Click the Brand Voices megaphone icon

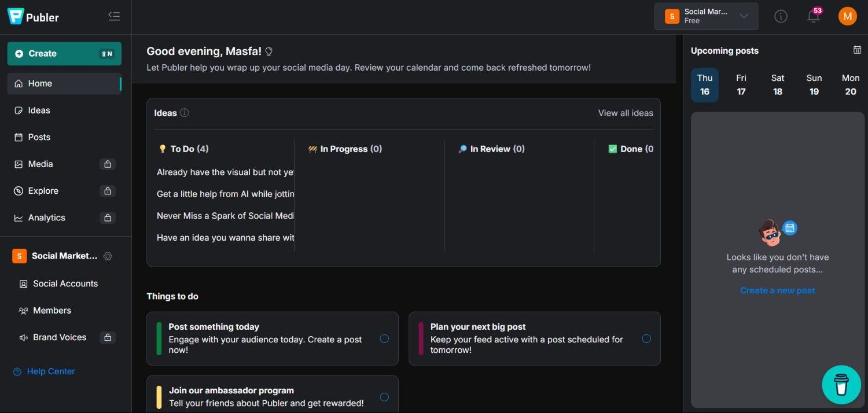tap(24, 337)
